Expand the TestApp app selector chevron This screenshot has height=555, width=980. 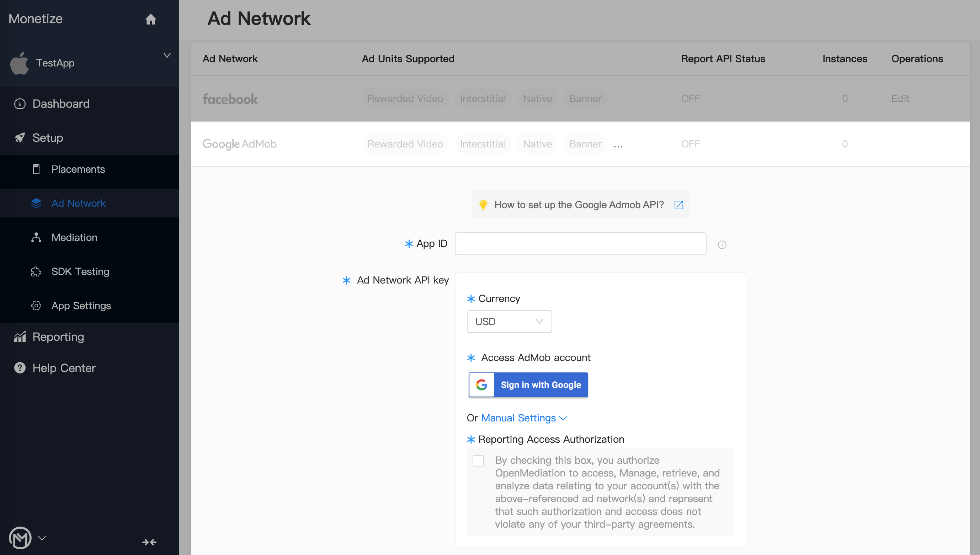(167, 55)
